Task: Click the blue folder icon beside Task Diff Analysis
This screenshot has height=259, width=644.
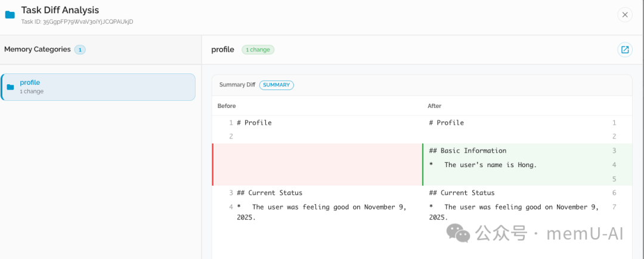Action: pos(10,15)
